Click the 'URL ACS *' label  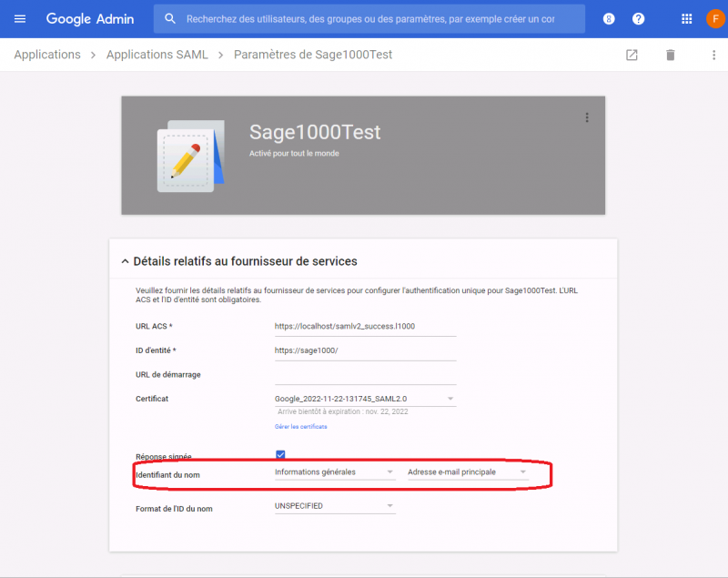tap(154, 327)
